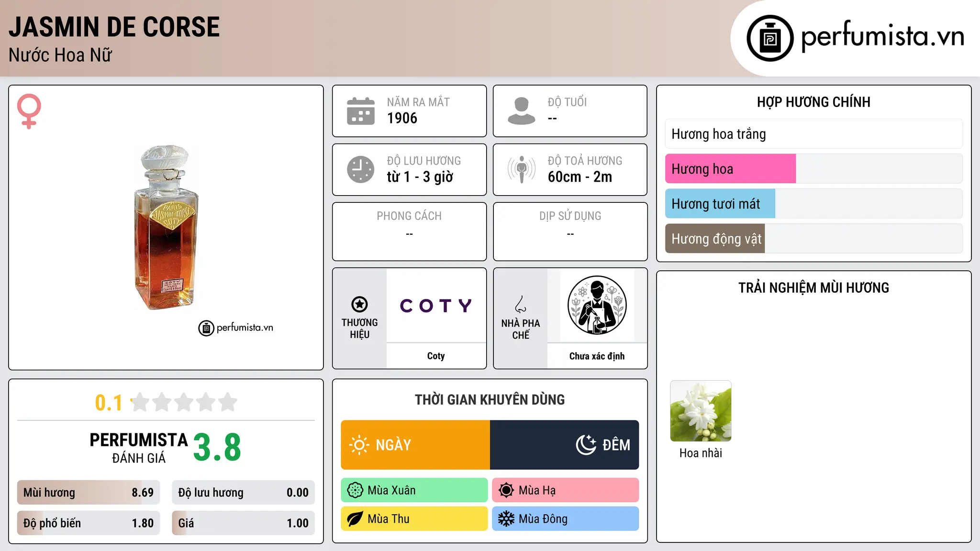980x551 pixels.
Task: Click the Nước Hoa Nữ subtitle
Action: [x=60, y=55]
